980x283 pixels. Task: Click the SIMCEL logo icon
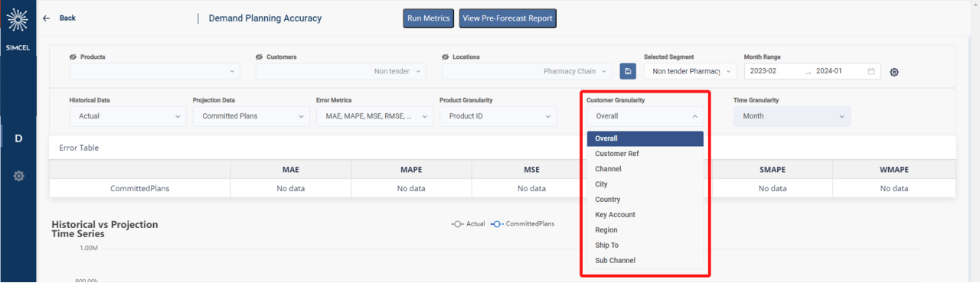pos(18,20)
